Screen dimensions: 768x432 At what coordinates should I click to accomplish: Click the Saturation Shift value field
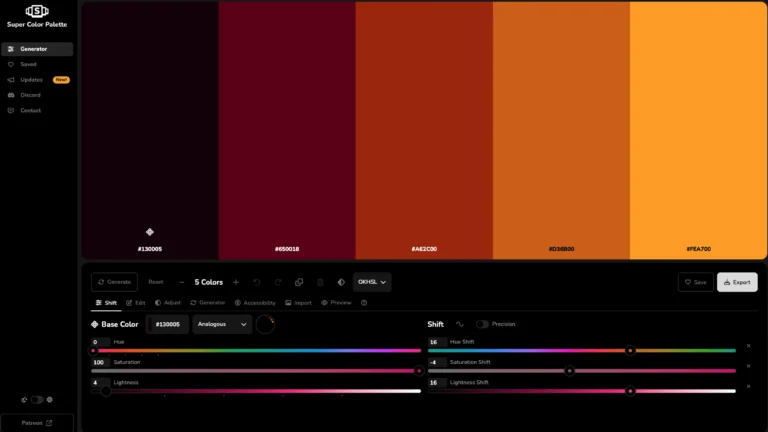pos(437,362)
